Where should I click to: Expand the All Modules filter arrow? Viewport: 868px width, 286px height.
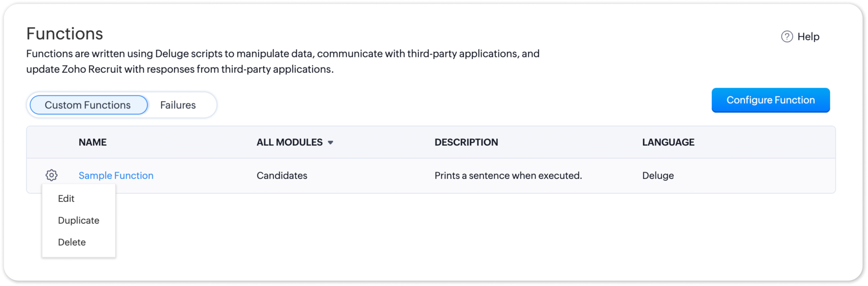click(331, 142)
